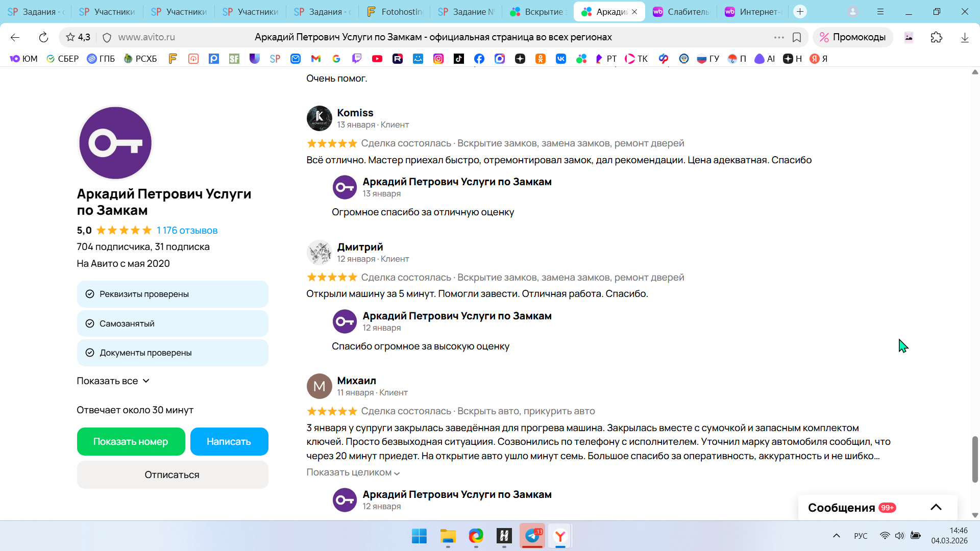980x551 pixels.
Task: Click the 'Реквизиты проверены' badge
Action: (173, 294)
